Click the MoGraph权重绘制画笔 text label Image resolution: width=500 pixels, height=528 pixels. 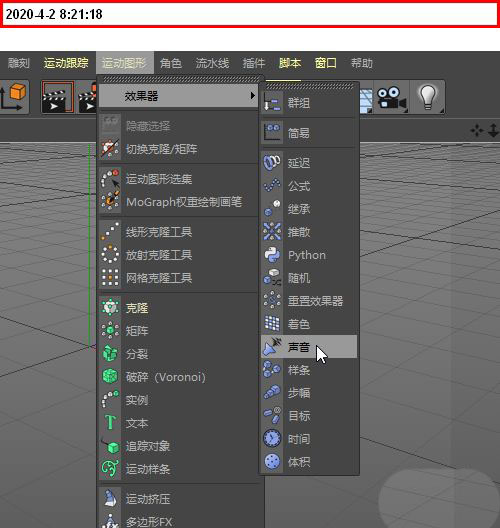184,202
